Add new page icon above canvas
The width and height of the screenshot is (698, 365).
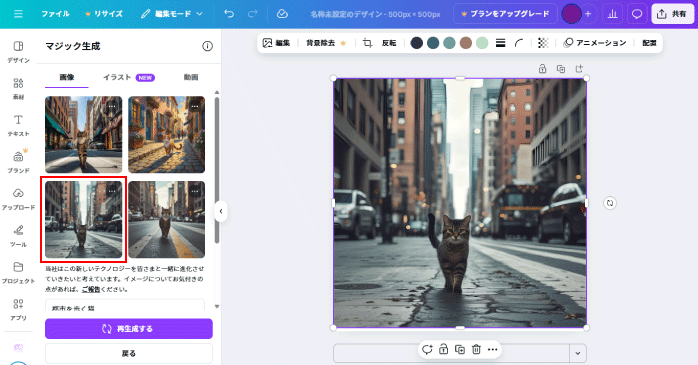pyautogui.click(x=579, y=69)
